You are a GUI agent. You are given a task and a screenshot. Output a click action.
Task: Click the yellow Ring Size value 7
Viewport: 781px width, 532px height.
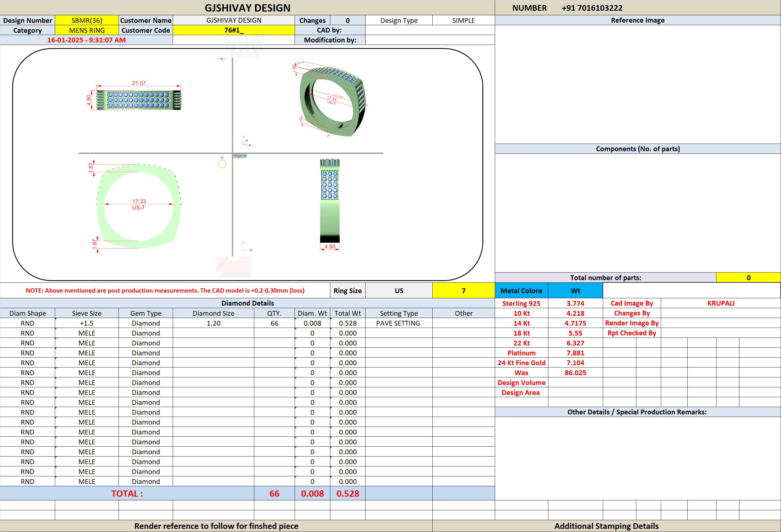pyautogui.click(x=463, y=291)
